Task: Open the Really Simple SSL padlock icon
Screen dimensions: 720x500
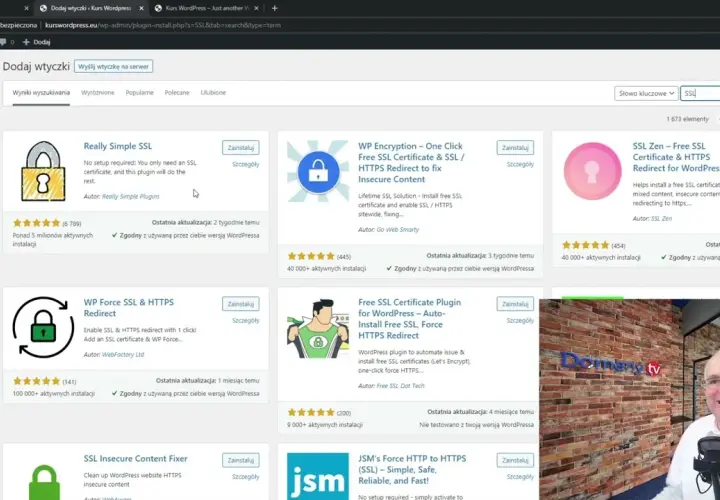Action: point(43,171)
